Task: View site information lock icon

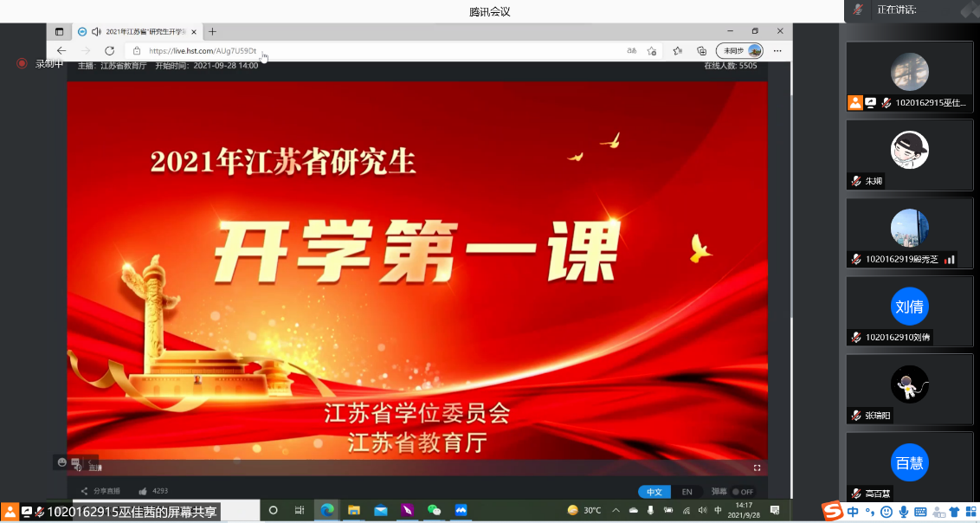Action: coord(137,50)
